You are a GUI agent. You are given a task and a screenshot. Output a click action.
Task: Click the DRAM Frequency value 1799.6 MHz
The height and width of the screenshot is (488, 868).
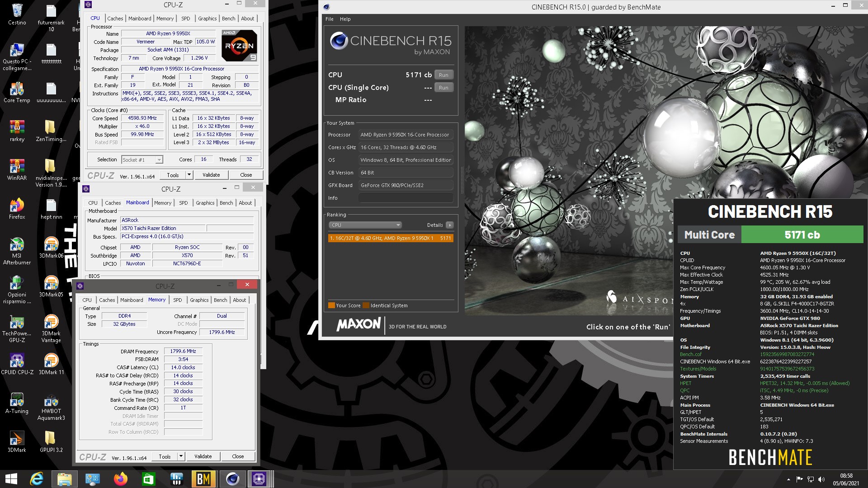(x=183, y=351)
